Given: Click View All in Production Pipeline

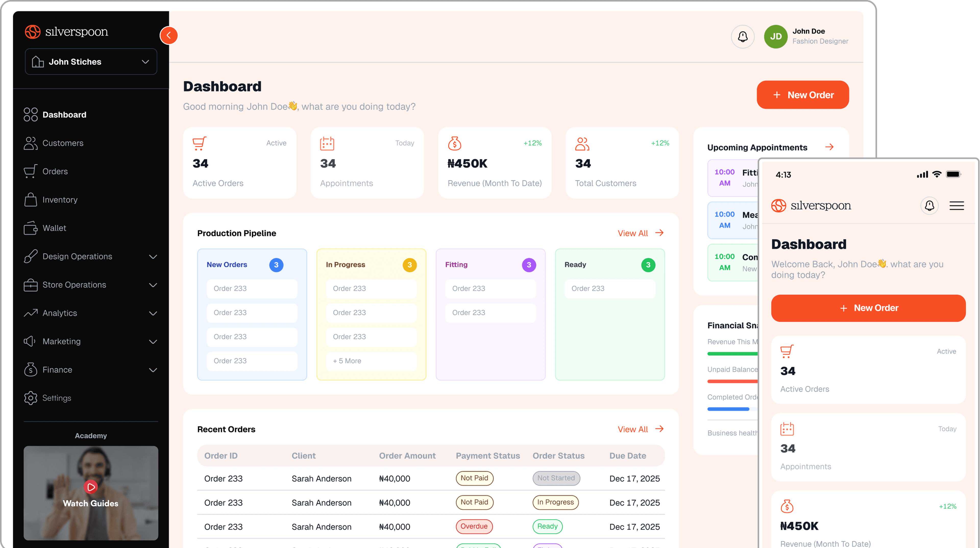Looking at the screenshot, I should point(641,233).
